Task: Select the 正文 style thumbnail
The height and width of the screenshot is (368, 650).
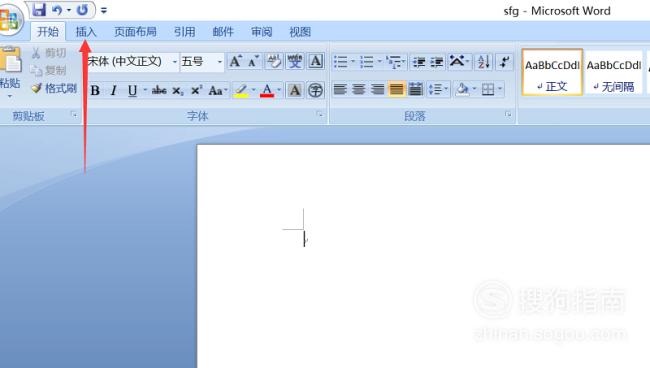Action: pyautogui.click(x=552, y=73)
